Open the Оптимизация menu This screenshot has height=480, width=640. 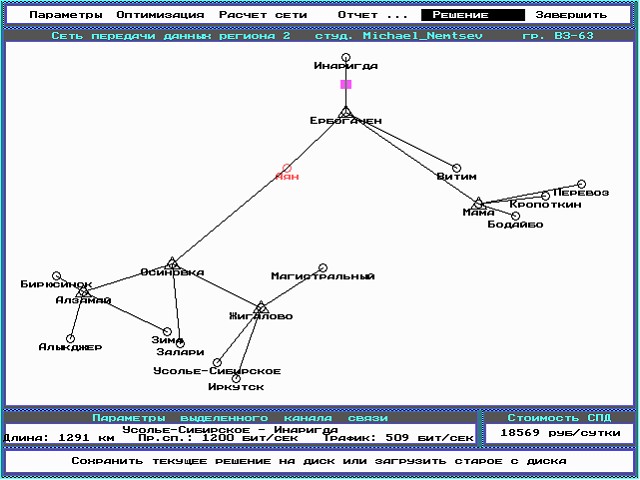point(160,15)
